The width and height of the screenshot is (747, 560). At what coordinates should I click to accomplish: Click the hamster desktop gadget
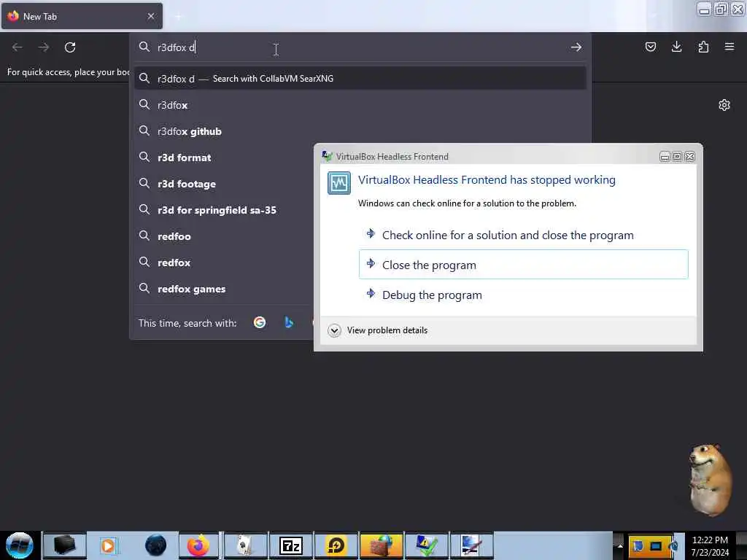[x=711, y=481]
